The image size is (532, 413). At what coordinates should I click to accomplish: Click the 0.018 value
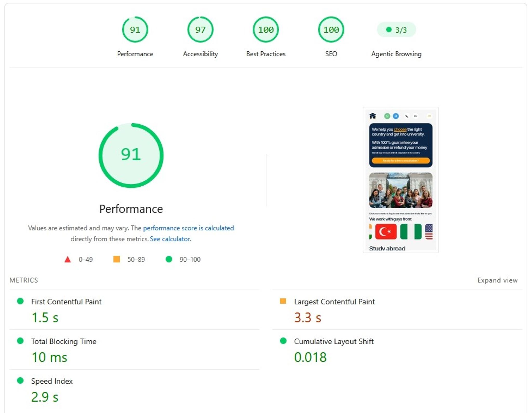[x=310, y=357]
